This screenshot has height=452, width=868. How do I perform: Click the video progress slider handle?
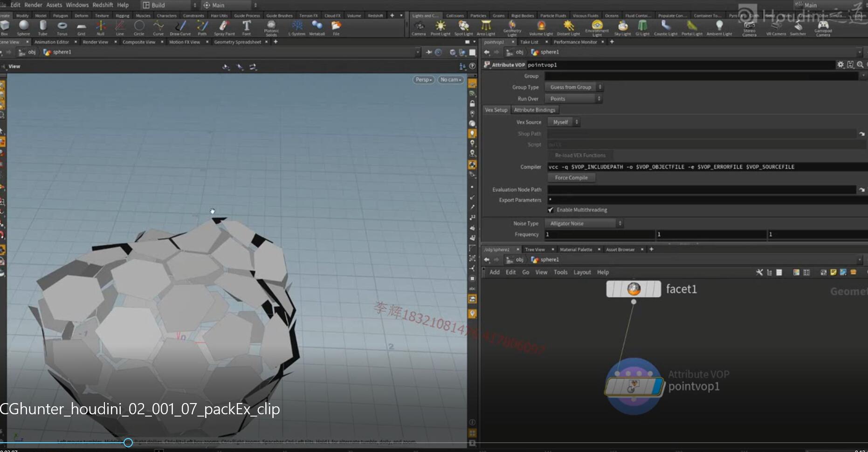128,443
